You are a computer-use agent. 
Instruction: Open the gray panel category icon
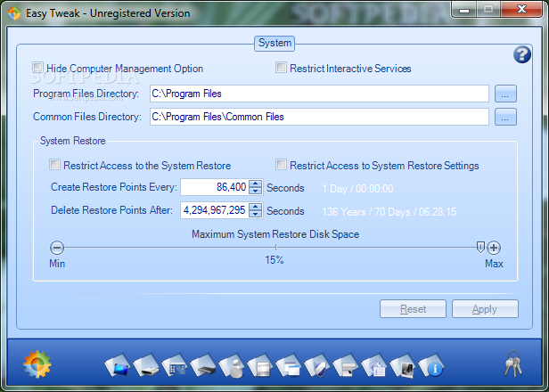260,366
